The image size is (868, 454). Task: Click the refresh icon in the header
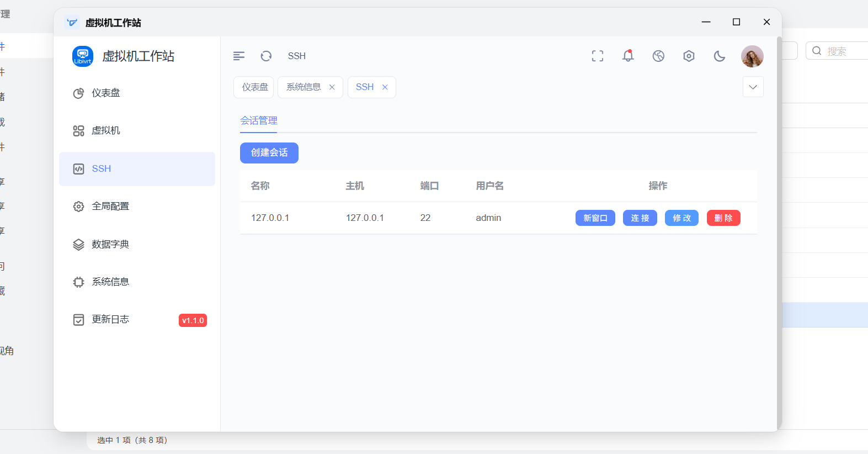266,56
